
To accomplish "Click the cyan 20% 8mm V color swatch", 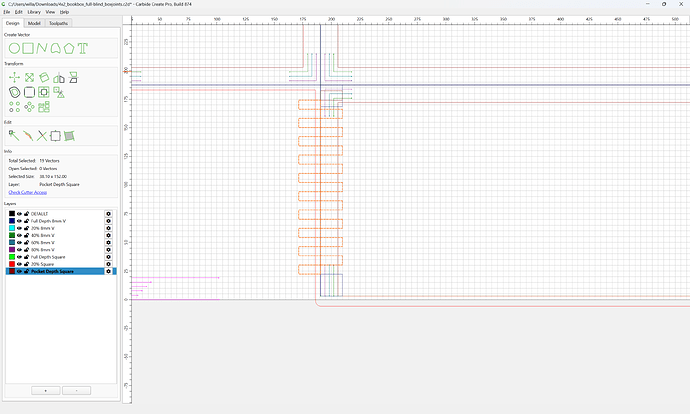I will [x=12, y=228].
